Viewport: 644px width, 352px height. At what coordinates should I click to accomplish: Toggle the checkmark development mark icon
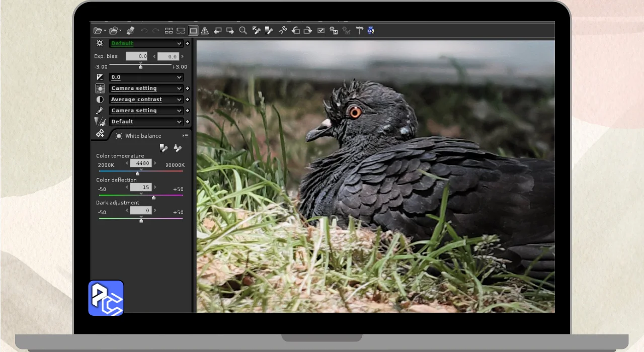(321, 31)
